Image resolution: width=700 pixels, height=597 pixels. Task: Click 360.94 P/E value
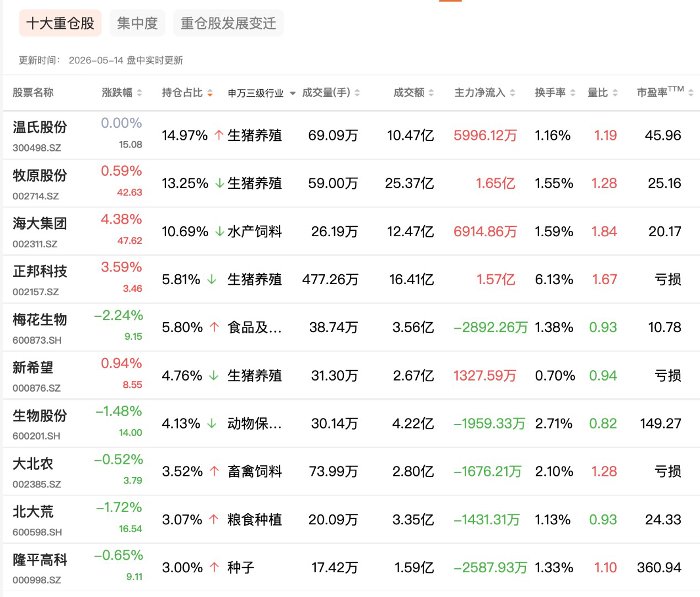[659, 568]
